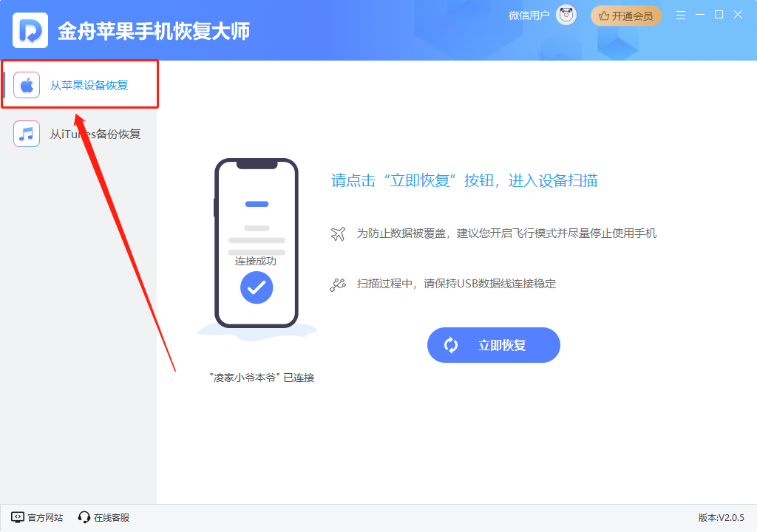Click the official website monitor icon
The width and height of the screenshot is (757, 532).
coord(18,517)
